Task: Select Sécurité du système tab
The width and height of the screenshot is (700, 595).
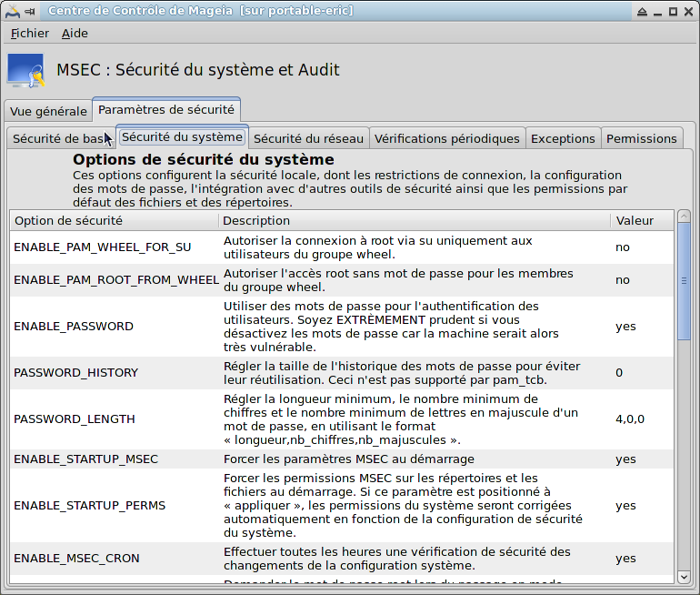Action: [182, 136]
